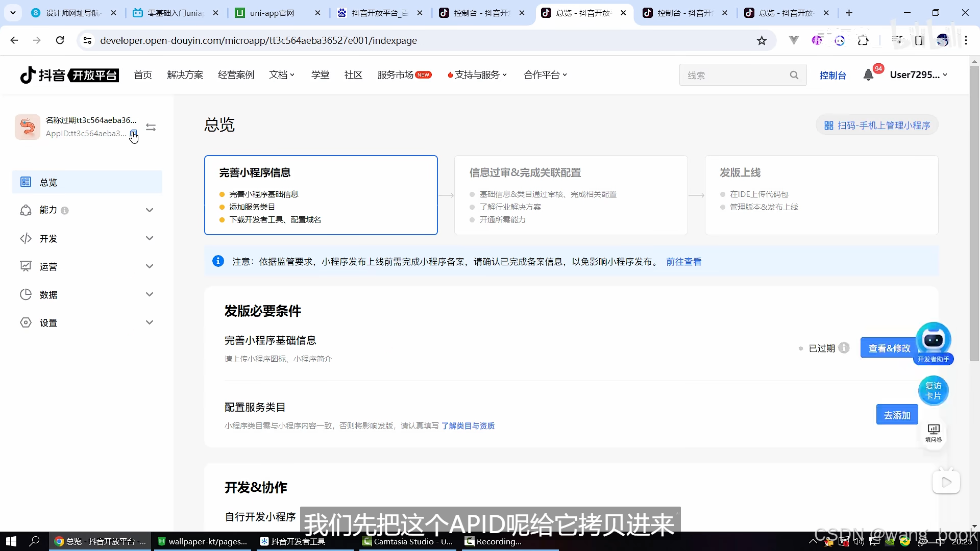Open 控制台 link in header

832,76
